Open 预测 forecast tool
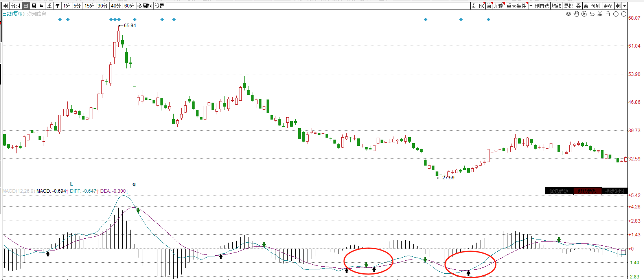 tap(596, 6)
